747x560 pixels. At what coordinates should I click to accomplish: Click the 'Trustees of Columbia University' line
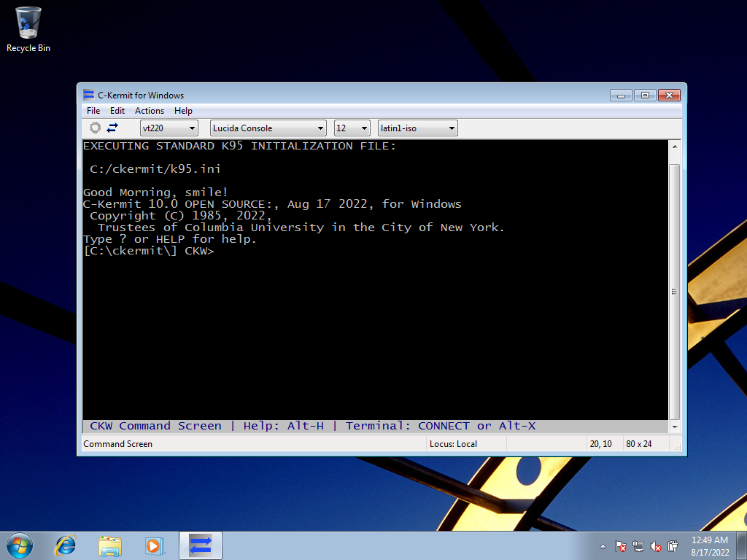(301, 227)
